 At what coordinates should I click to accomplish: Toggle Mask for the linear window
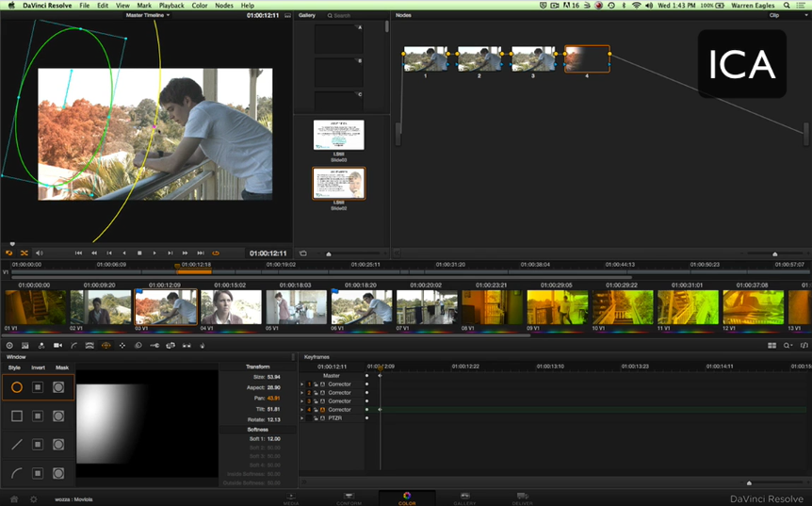point(58,416)
